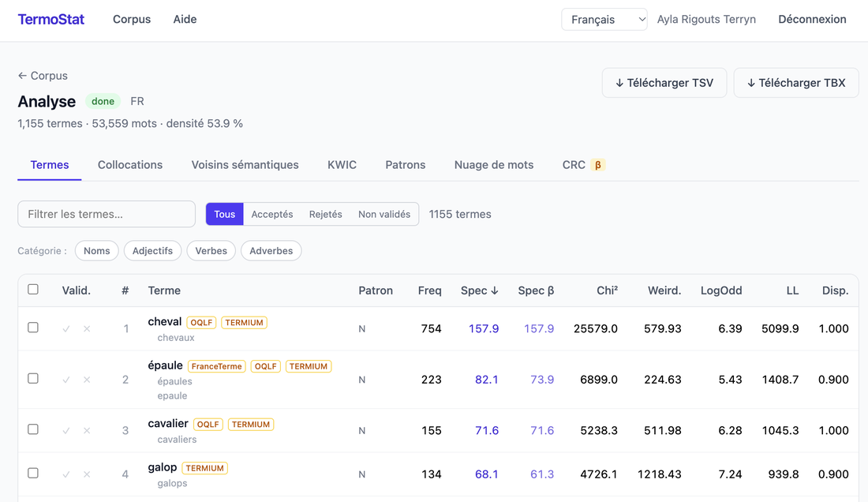Click the green done status badge

(x=103, y=101)
